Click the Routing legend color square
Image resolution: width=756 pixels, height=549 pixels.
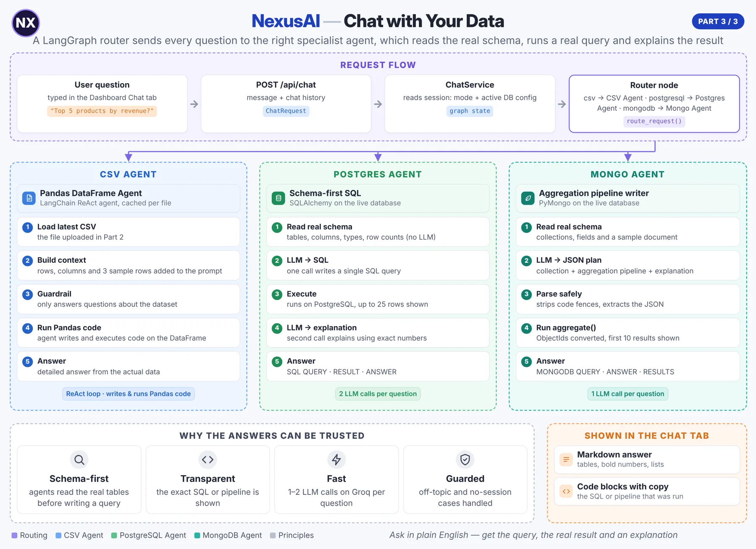pos(14,536)
